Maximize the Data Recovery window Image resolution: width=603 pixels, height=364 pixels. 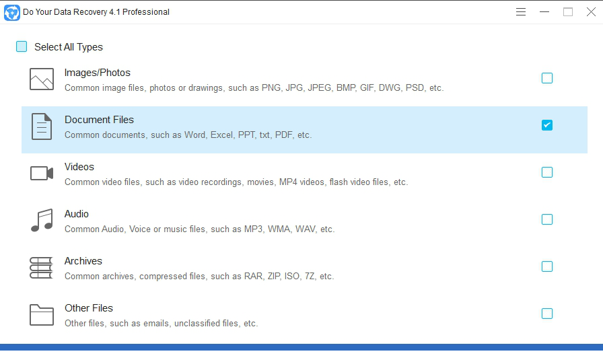(567, 12)
